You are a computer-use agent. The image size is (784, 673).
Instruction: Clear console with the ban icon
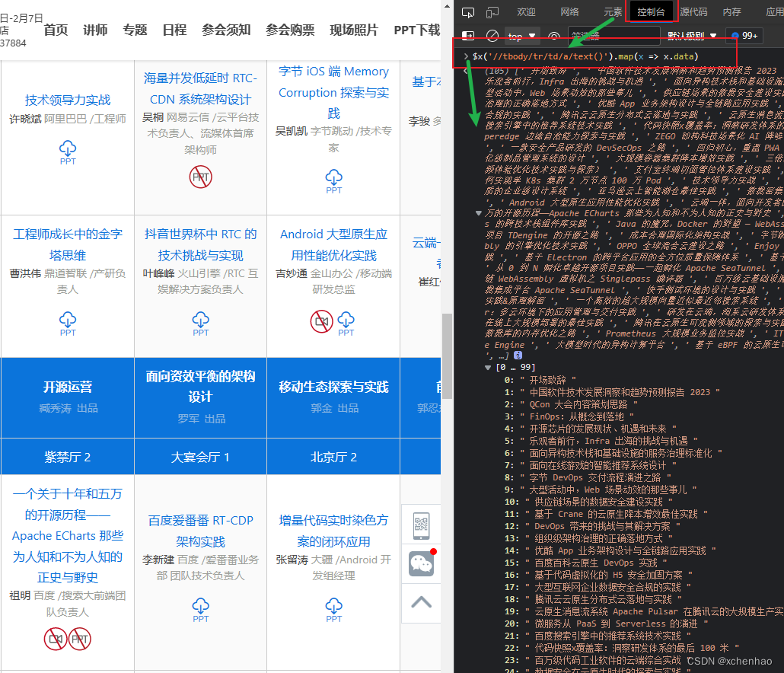tap(492, 36)
